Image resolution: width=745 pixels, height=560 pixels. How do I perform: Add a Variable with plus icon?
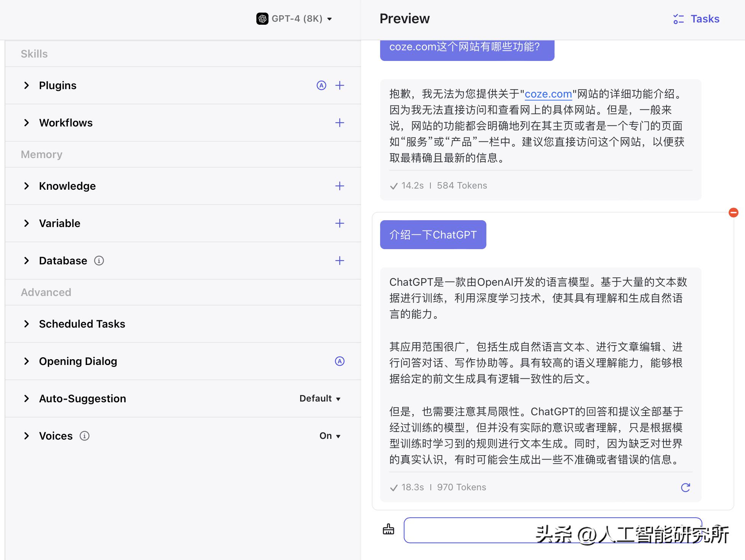pos(339,223)
